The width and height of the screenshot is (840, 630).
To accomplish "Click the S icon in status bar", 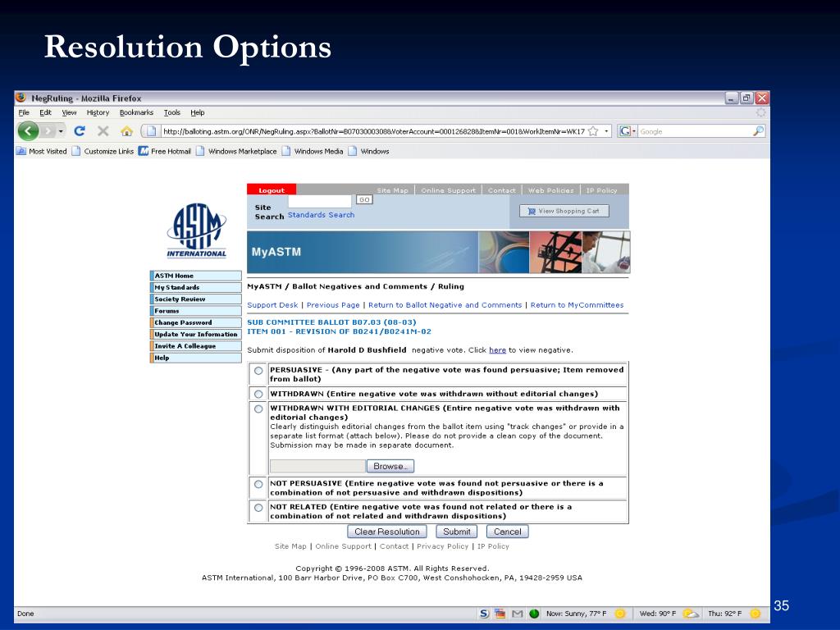I will pyautogui.click(x=484, y=614).
